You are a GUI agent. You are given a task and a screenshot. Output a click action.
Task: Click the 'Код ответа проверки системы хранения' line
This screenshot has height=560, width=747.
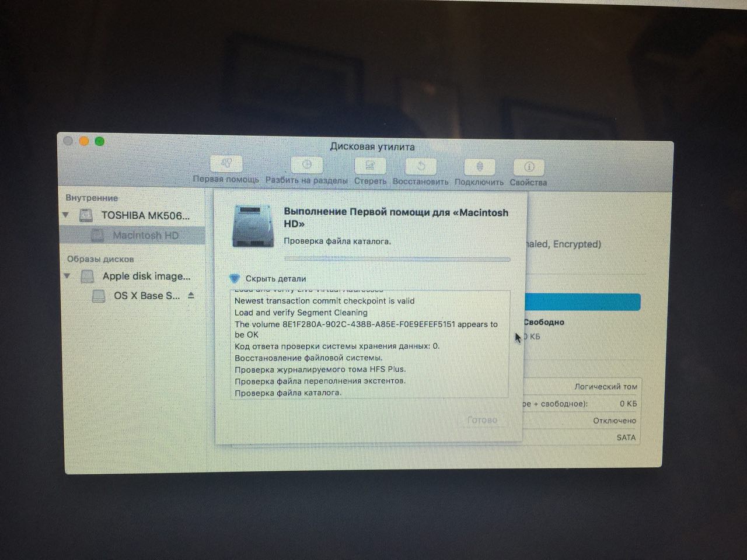tap(337, 346)
